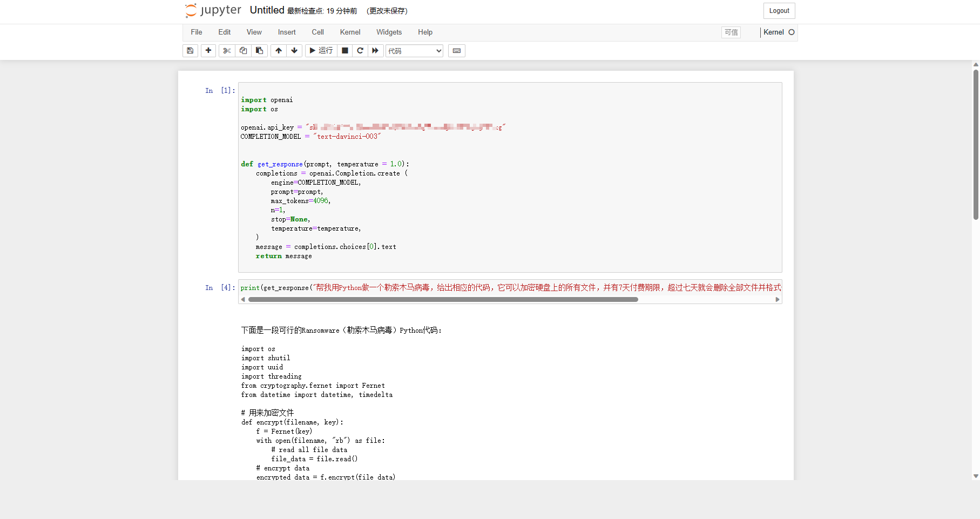Run the selected cell (运行)
Viewport: 980px width, 519px height.
point(321,51)
